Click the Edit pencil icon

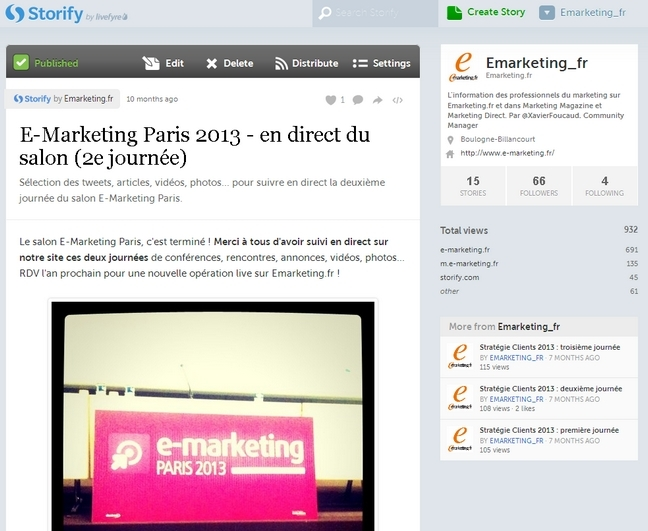pyautogui.click(x=151, y=63)
